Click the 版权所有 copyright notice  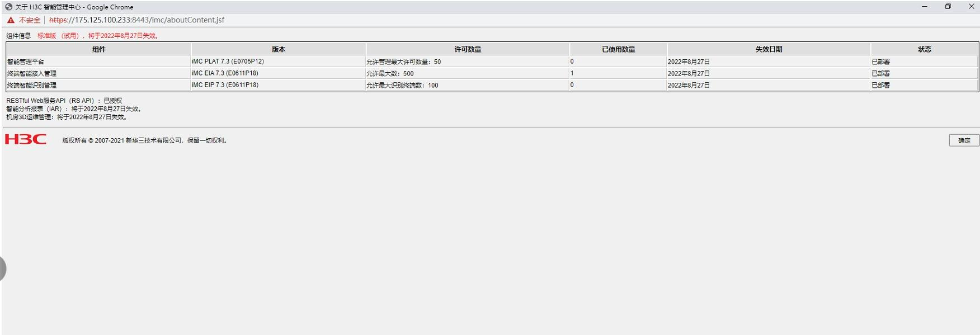(145, 141)
